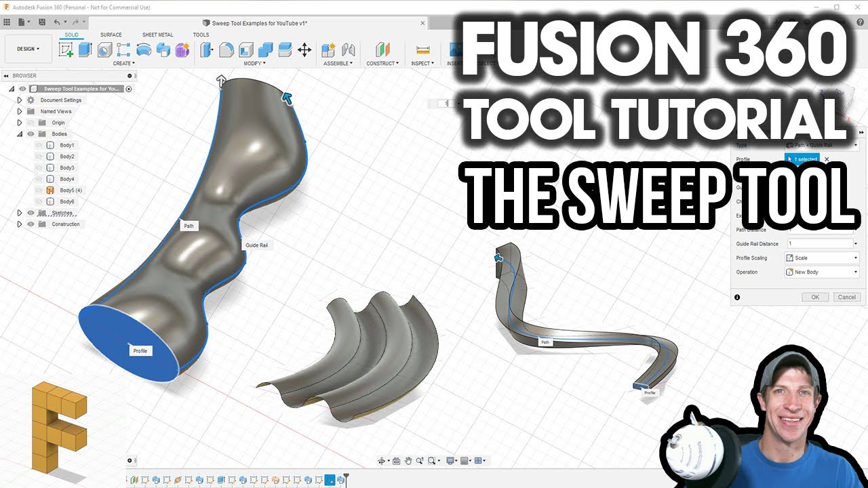
Task: Switch to the SHEET METAL tab
Action: point(158,35)
